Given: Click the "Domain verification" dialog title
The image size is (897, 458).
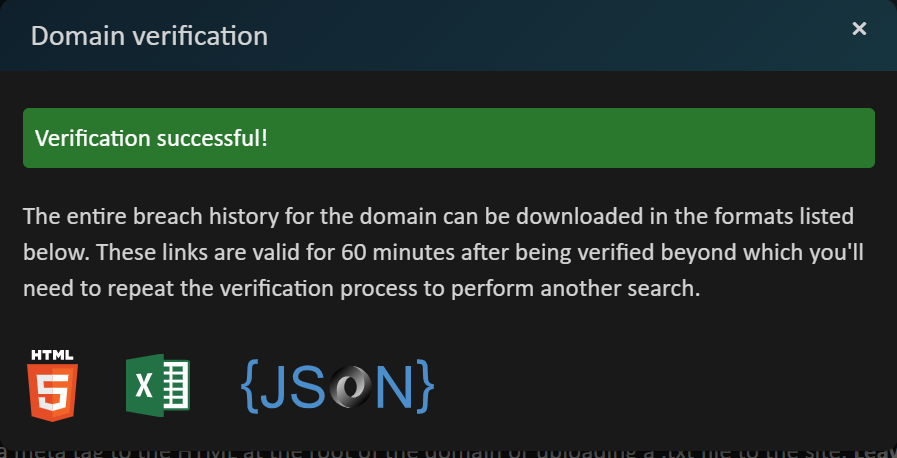Looking at the screenshot, I should (149, 37).
